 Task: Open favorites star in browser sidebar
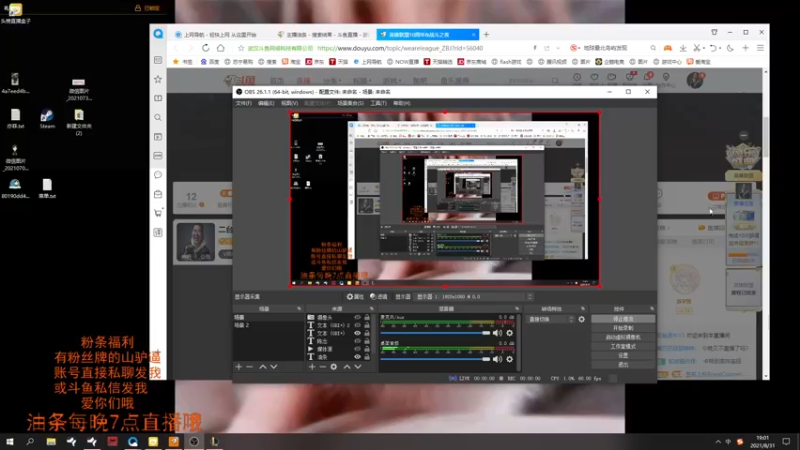tap(158, 79)
